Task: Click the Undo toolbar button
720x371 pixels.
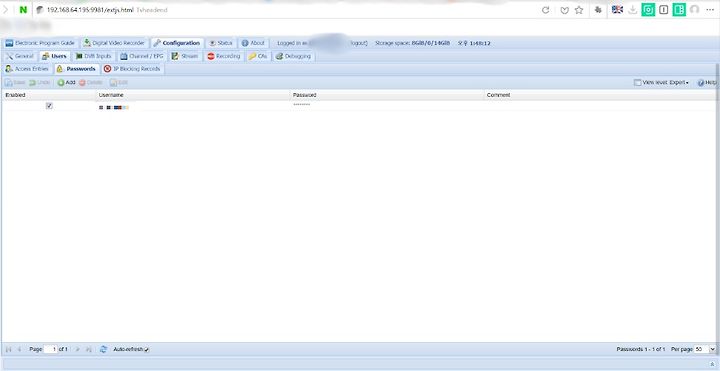Action: (39, 83)
